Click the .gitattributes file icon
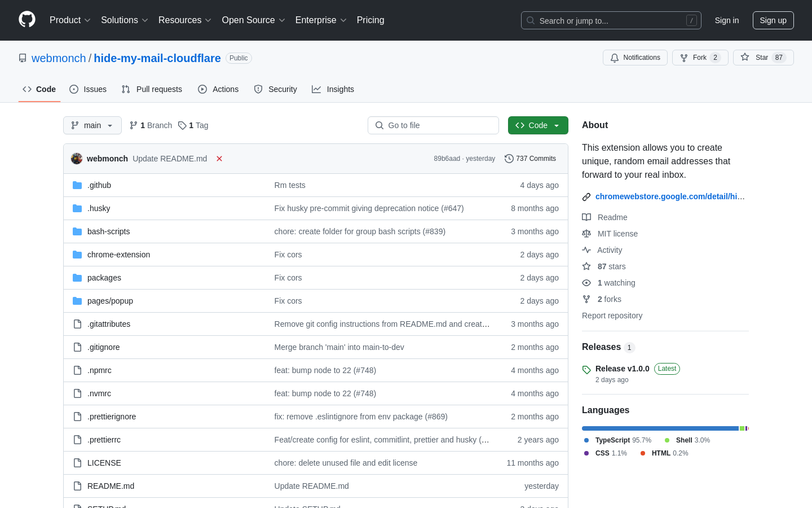Screen dimensions: 812x508 point(77,324)
